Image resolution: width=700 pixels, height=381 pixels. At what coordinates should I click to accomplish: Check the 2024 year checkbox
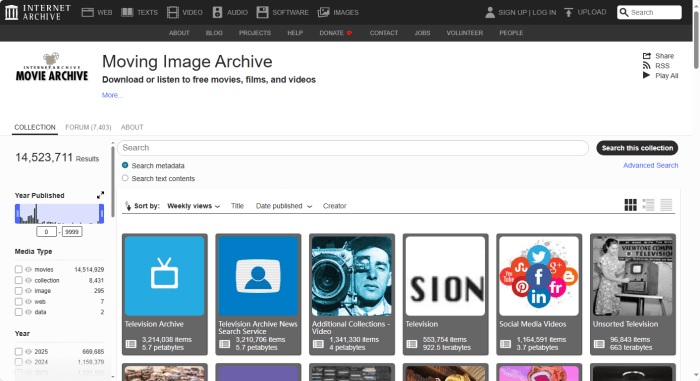point(18,362)
